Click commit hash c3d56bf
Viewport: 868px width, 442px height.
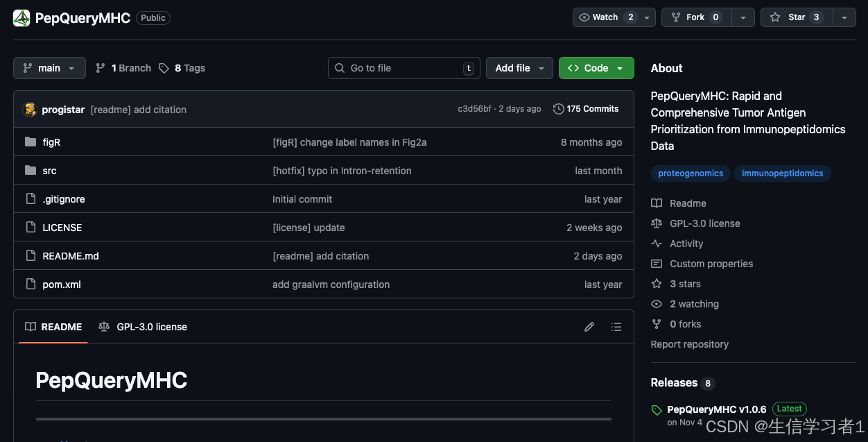tap(474, 109)
